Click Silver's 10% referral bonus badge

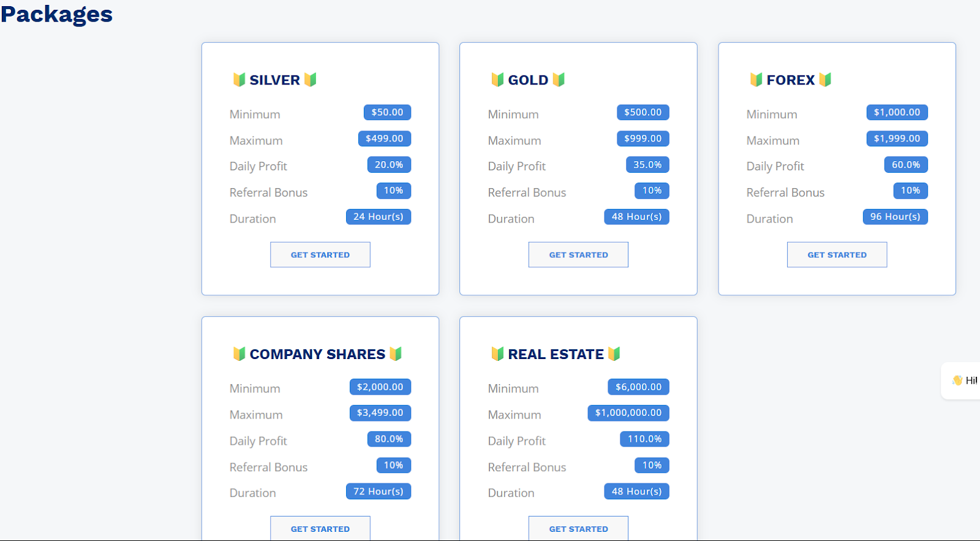tap(394, 191)
